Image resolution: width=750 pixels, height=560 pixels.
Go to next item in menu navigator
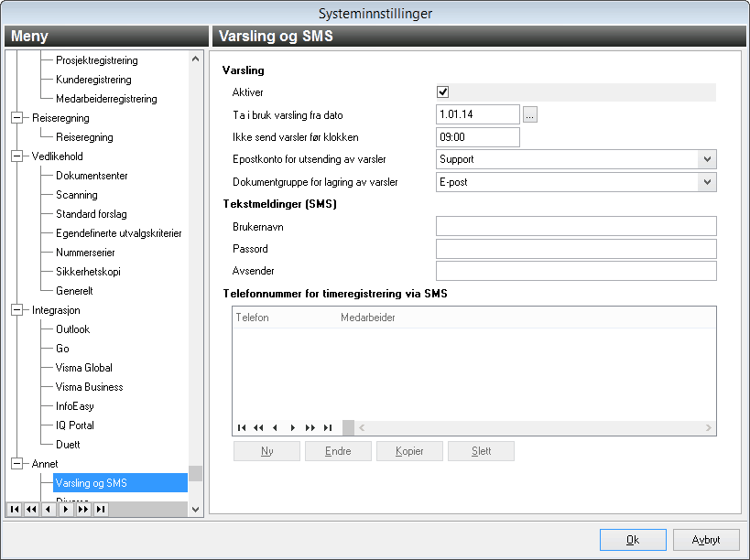point(66,510)
